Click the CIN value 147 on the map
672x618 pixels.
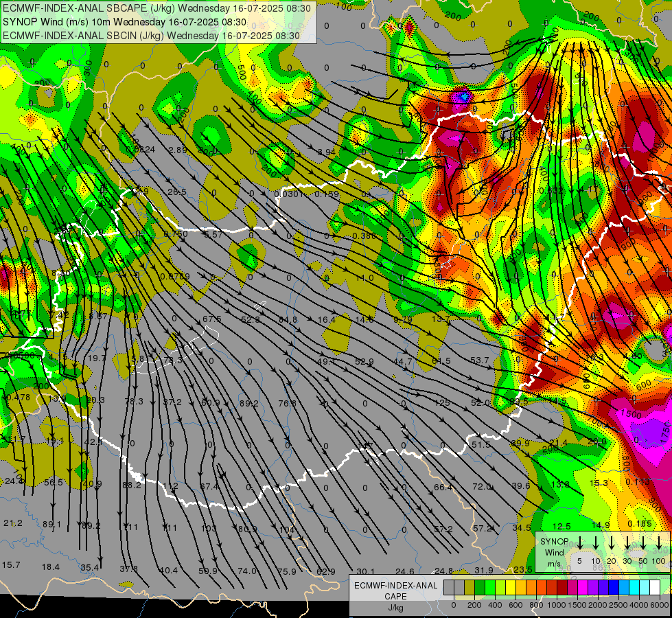click(366, 446)
